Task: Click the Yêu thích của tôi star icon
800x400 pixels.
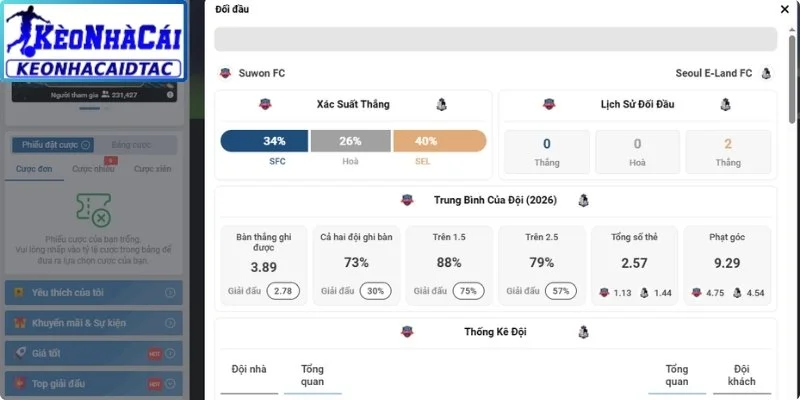Action: (19, 293)
